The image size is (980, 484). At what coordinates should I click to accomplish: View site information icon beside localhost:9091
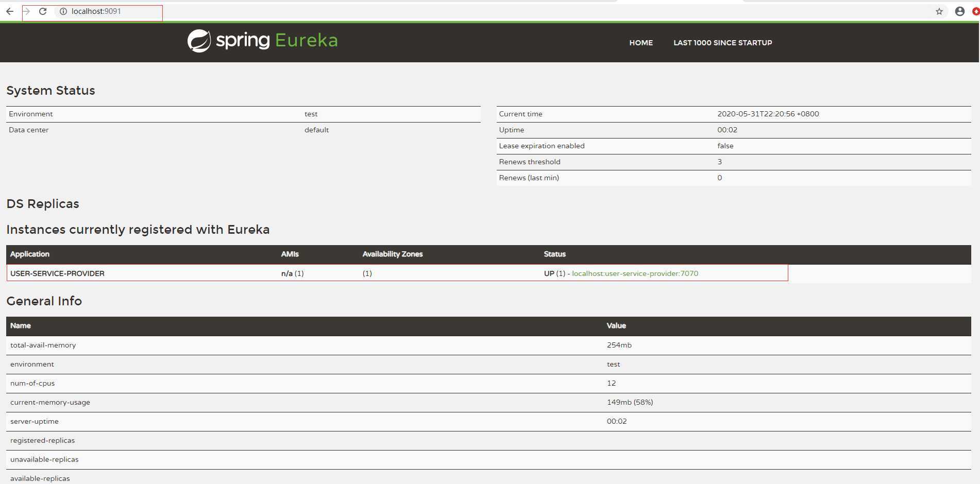pos(63,11)
